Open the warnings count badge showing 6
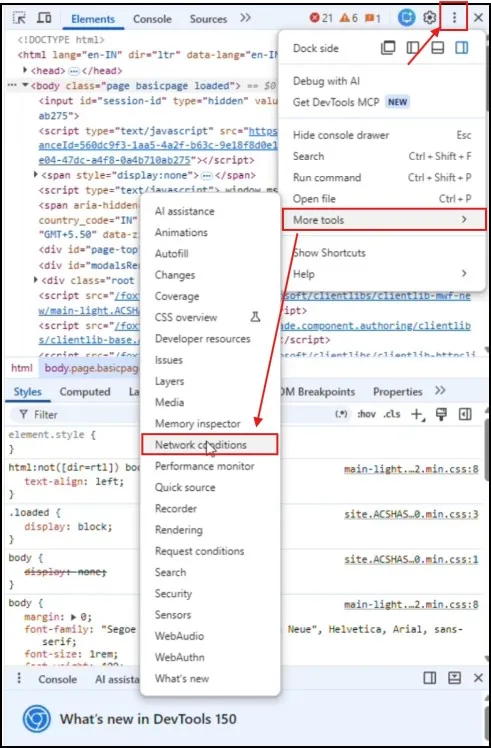 pyautogui.click(x=348, y=18)
